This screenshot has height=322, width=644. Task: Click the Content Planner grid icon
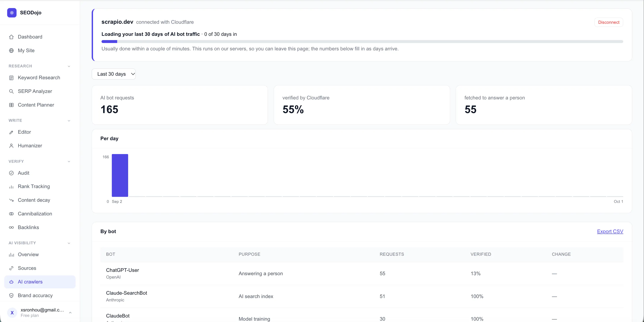tap(11, 105)
